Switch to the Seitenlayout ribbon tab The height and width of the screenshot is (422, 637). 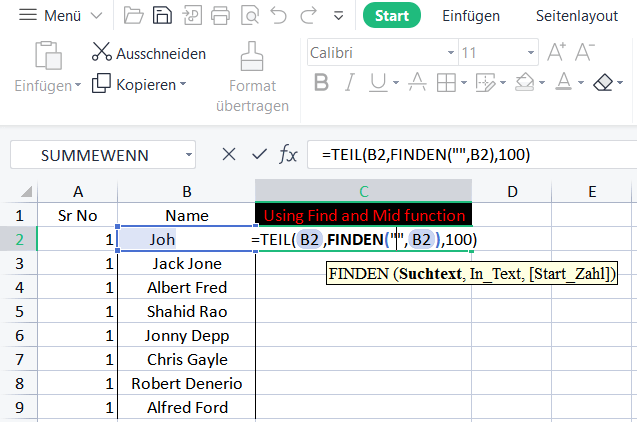(x=576, y=16)
